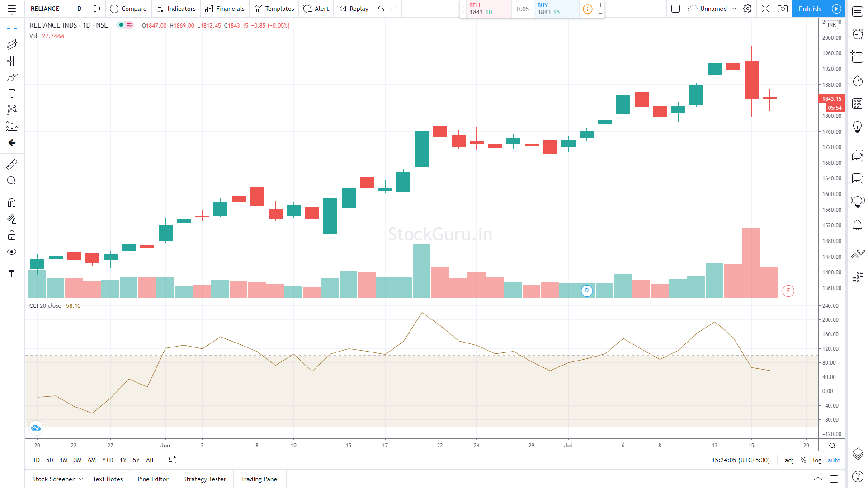The height and width of the screenshot is (488, 868).
Task: Open prediction and measurement tools
Action: point(12,126)
